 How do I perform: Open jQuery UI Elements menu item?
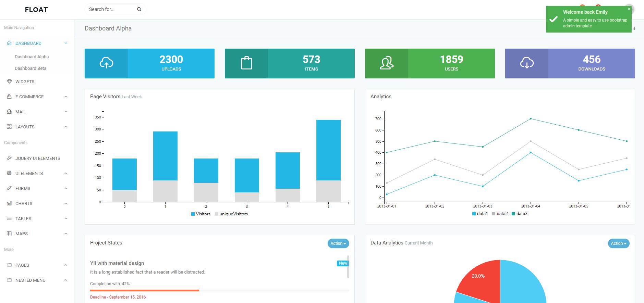point(37,159)
